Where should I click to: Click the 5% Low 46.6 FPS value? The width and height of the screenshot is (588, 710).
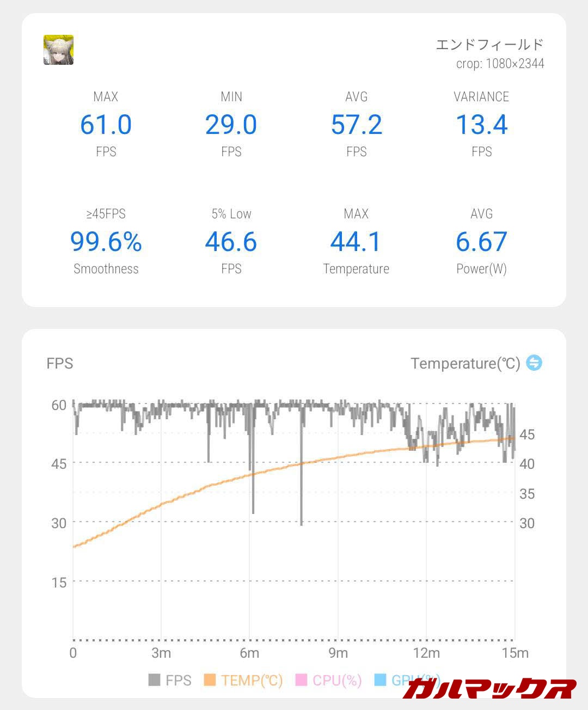pyautogui.click(x=231, y=242)
